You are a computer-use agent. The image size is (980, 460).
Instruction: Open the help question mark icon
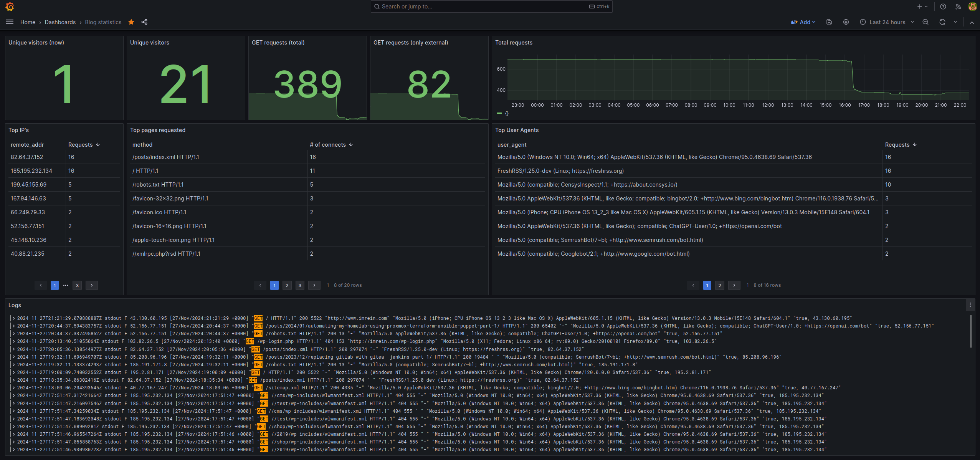point(943,7)
